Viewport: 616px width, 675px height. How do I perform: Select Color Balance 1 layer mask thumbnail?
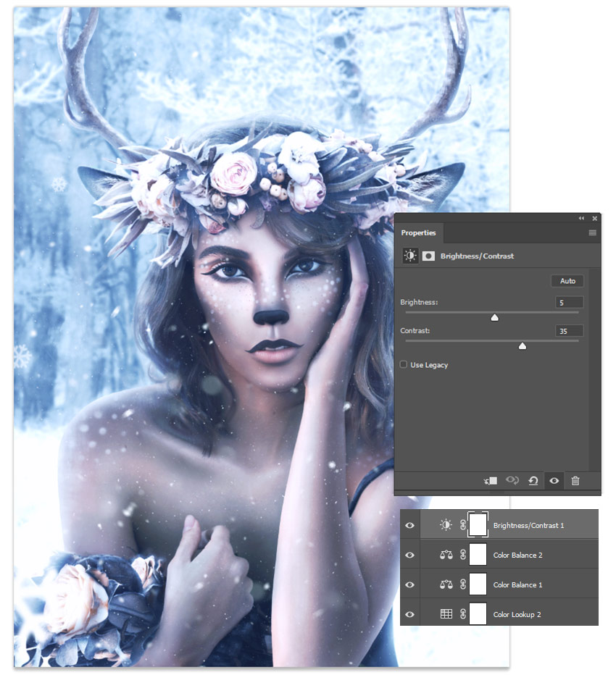click(x=478, y=584)
